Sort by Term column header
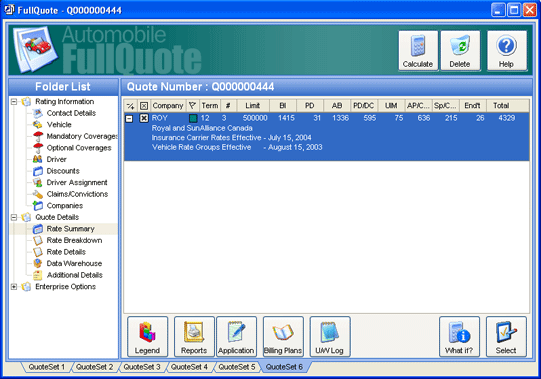The height and width of the screenshot is (379, 541). [210, 106]
